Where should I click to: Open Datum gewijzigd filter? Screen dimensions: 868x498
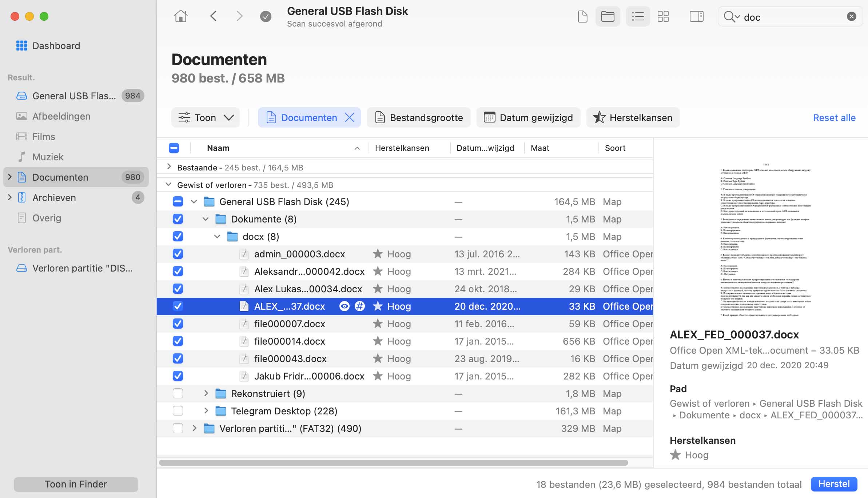529,118
